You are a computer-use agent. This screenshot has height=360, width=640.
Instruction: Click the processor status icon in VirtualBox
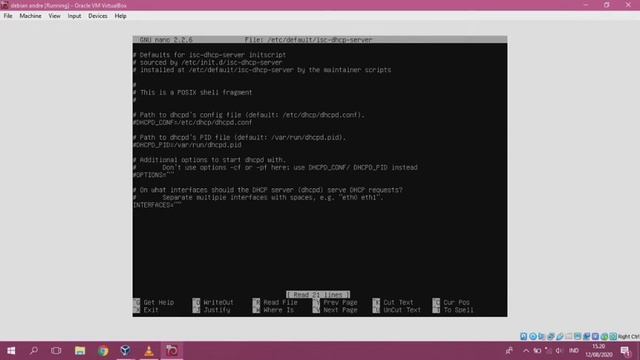point(596,336)
